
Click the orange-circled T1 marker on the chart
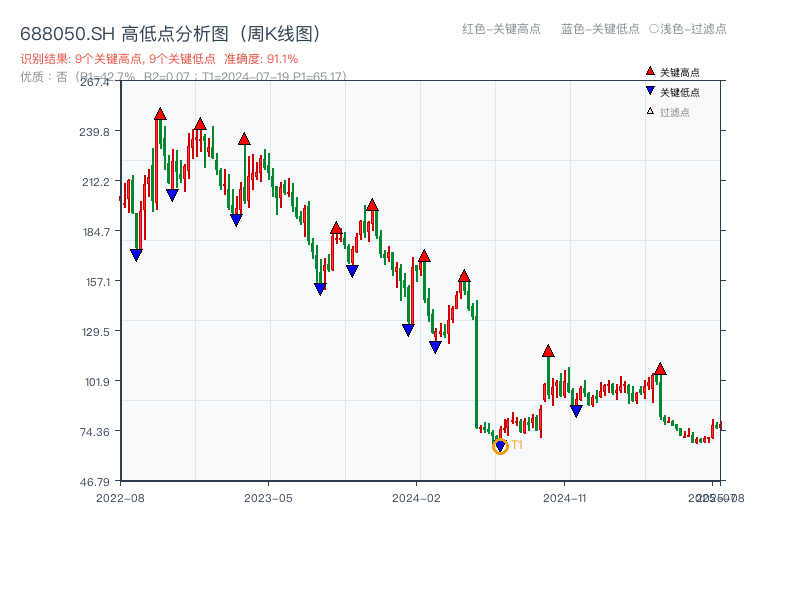point(501,446)
